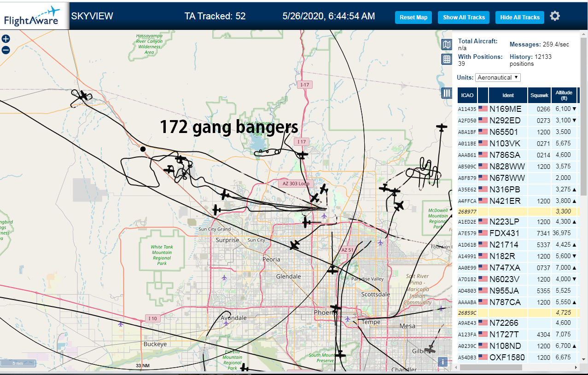
Task: Select the N1727T aircraft row
Action: [x=518, y=335]
